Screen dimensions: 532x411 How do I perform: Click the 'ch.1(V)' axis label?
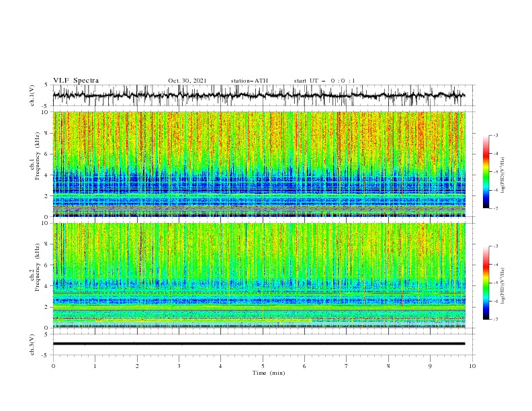click(x=32, y=95)
